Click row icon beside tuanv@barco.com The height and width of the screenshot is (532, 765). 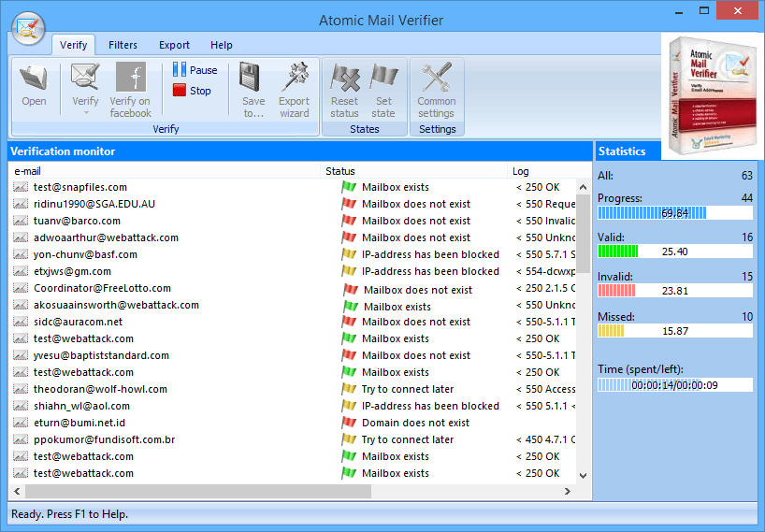coord(20,221)
